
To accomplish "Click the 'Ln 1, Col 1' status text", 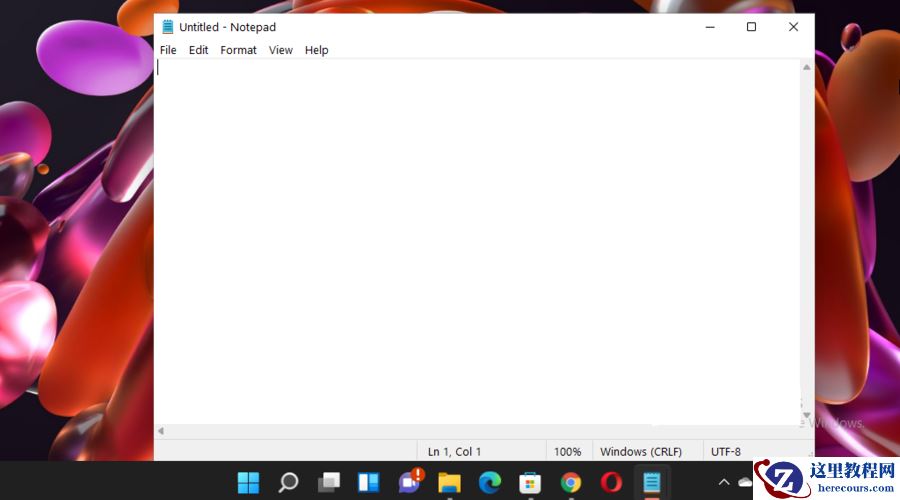I will (x=454, y=452).
